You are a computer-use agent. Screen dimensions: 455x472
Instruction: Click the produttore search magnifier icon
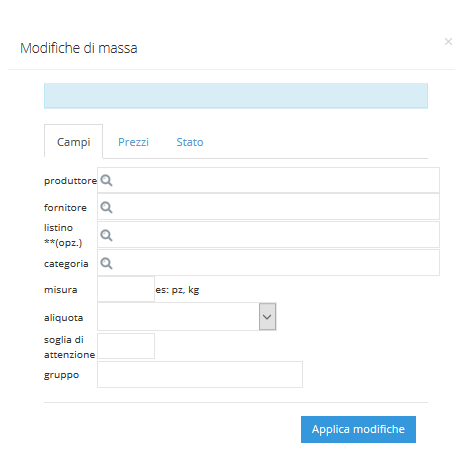106,180
